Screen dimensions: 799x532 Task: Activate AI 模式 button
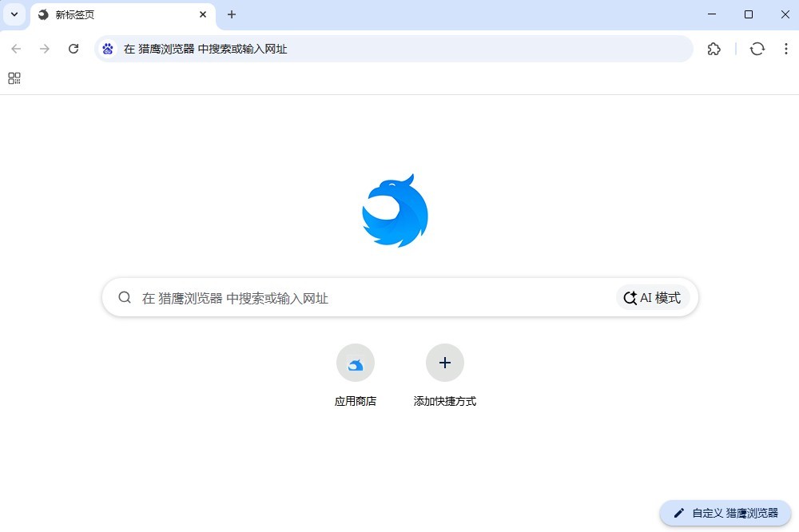(x=653, y=298)
